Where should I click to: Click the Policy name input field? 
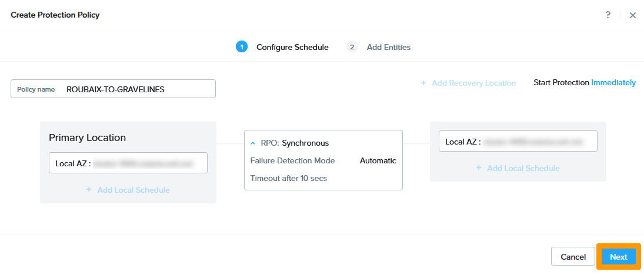139,89
